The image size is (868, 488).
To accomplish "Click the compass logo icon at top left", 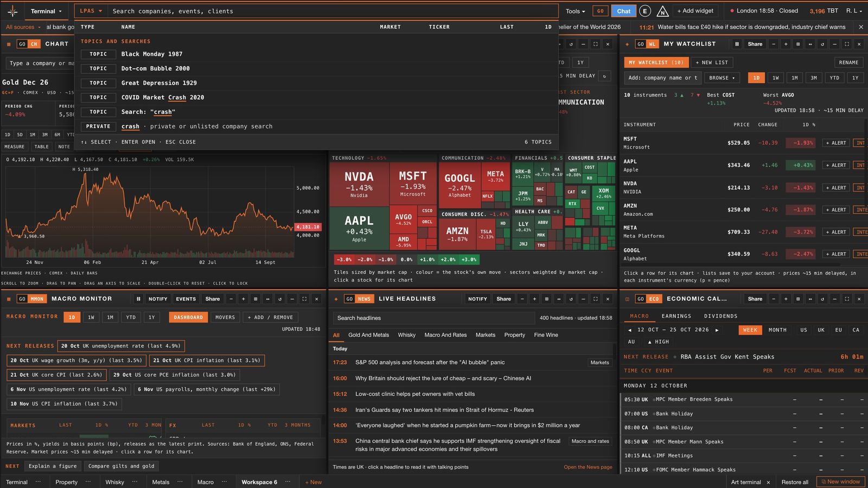I will [12, 11].
